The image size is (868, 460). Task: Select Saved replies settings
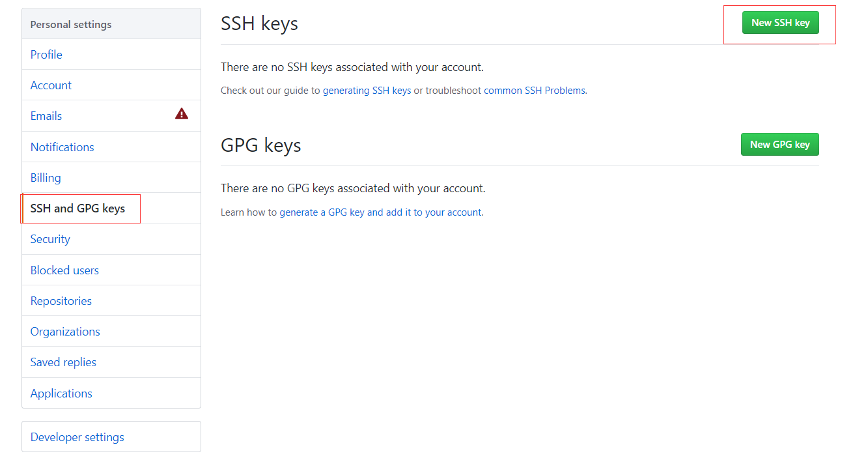[x=63, y=362]
